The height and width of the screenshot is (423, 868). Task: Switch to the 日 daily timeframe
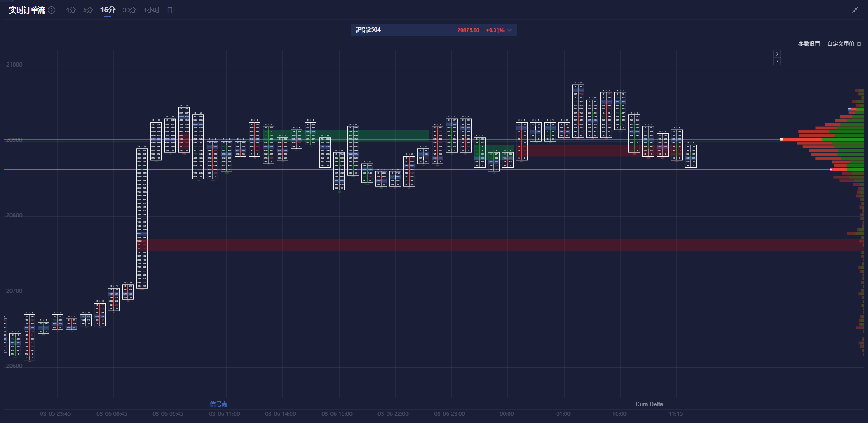(x=170, y=10)
